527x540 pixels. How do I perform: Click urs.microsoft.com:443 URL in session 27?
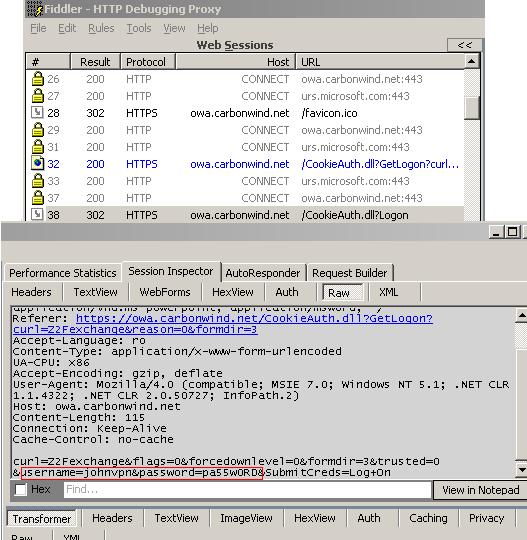coord(355,96)
